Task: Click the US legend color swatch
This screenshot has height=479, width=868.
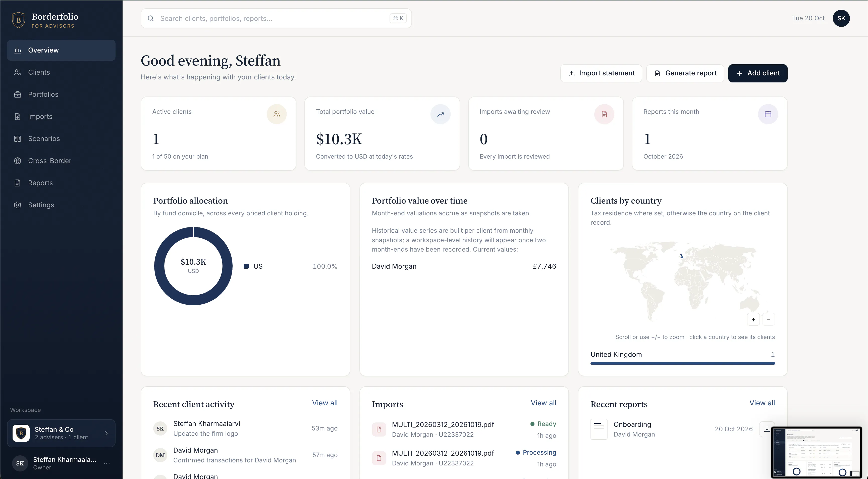Action: coord(246,266)
